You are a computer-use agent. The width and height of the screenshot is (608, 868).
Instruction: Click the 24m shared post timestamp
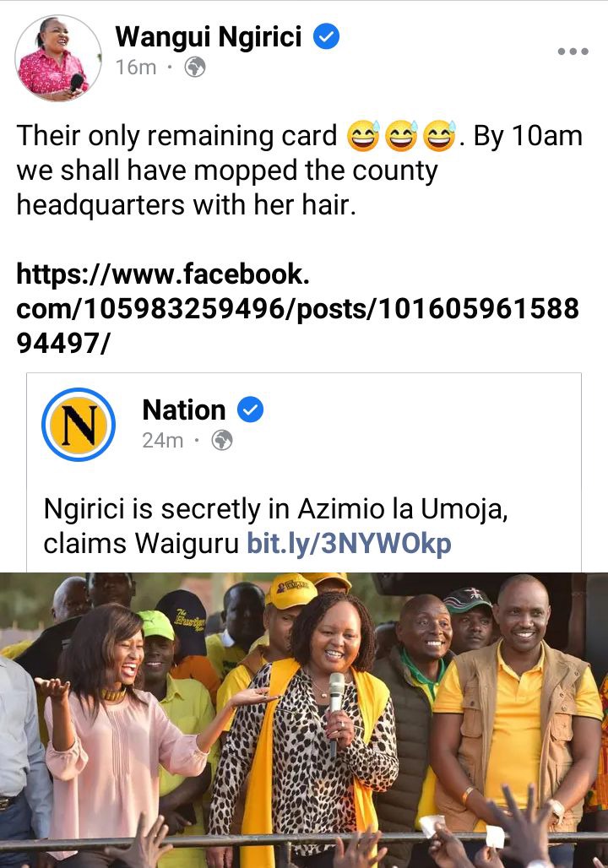point(162,441)
